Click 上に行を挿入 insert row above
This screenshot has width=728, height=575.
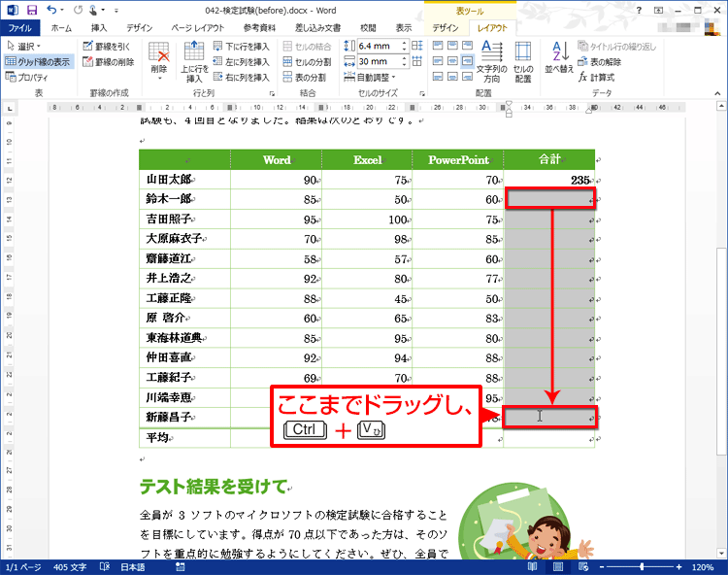coord(194,62)
